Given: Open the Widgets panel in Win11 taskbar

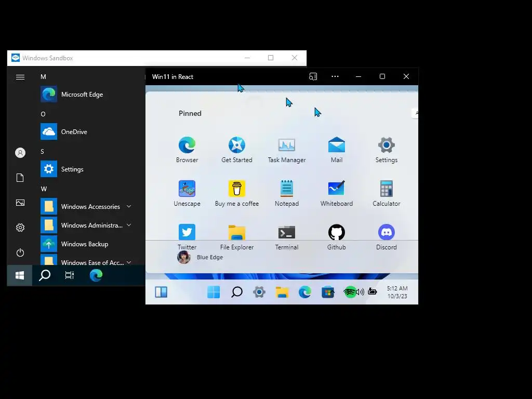Looking at the screenshot, I should [161, 292].
